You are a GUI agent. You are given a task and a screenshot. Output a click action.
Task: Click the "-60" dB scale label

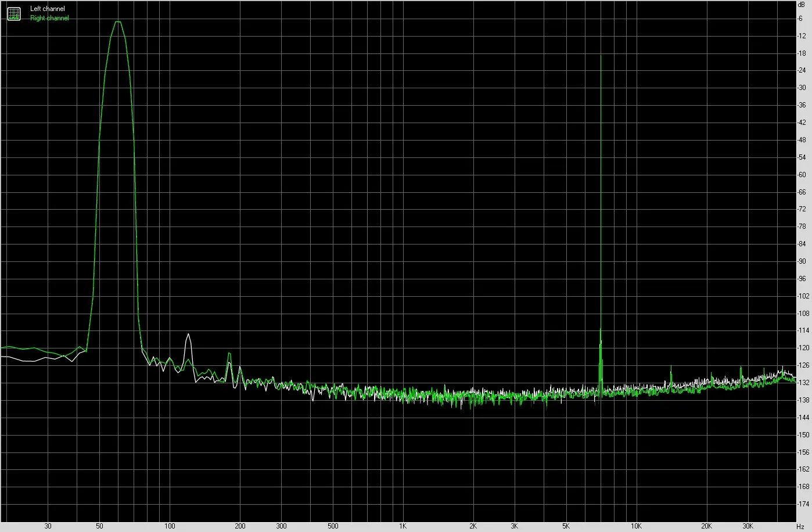click(x=802, y=175)
